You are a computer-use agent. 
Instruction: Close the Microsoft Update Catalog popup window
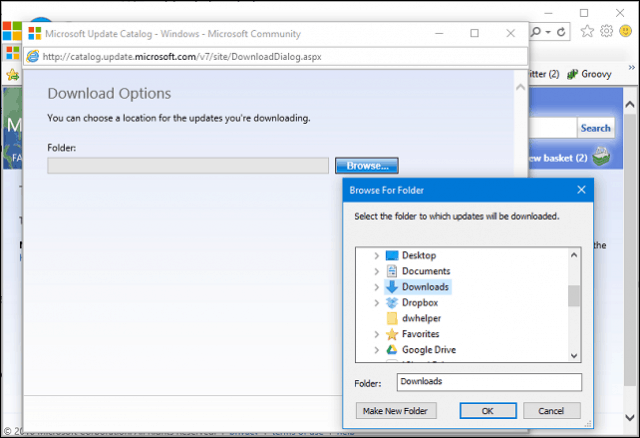(511, 33)
